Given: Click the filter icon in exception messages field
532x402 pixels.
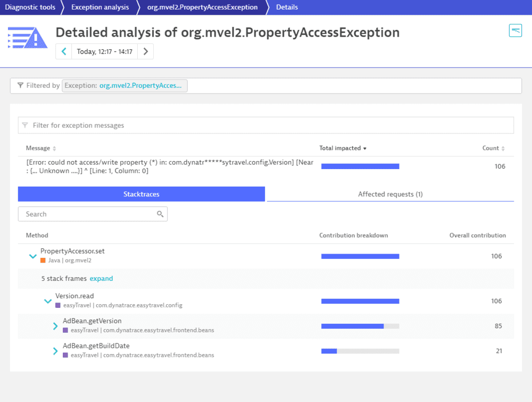Looking at the screenshot, I should 25,125.
